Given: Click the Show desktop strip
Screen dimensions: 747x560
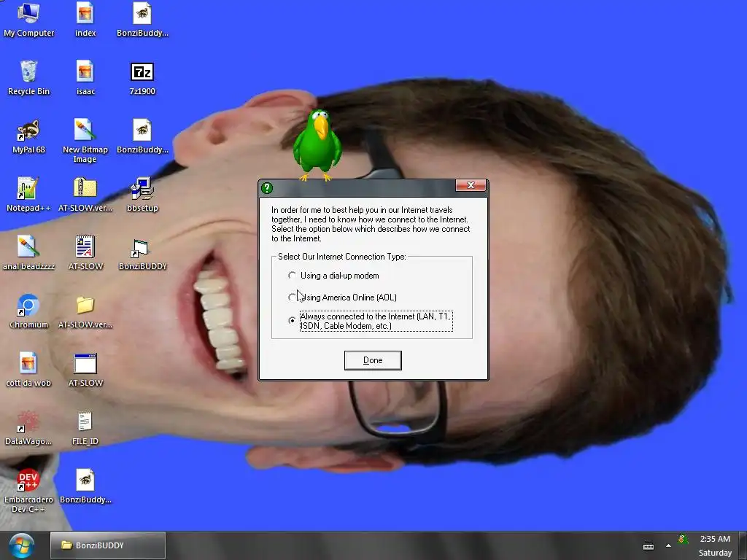Looking at the screenshot, I should point(743,545).
